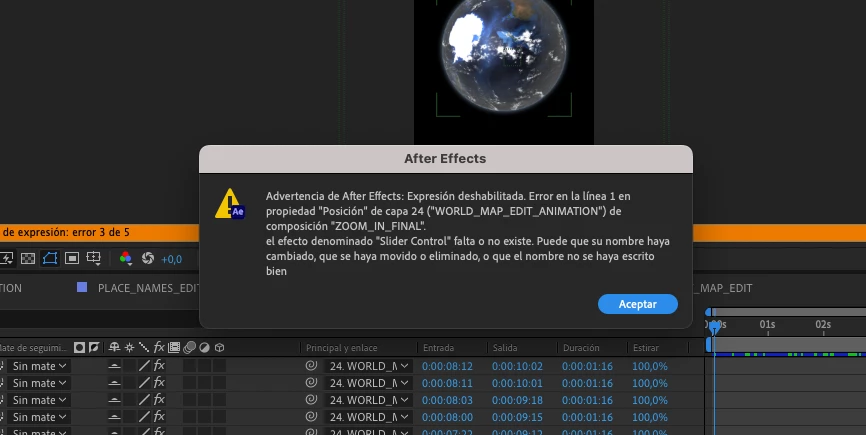Click the Shy switch column header icon
Image resolution: width=866 pixels, height=435 pixels.
(x=114, y=347)
